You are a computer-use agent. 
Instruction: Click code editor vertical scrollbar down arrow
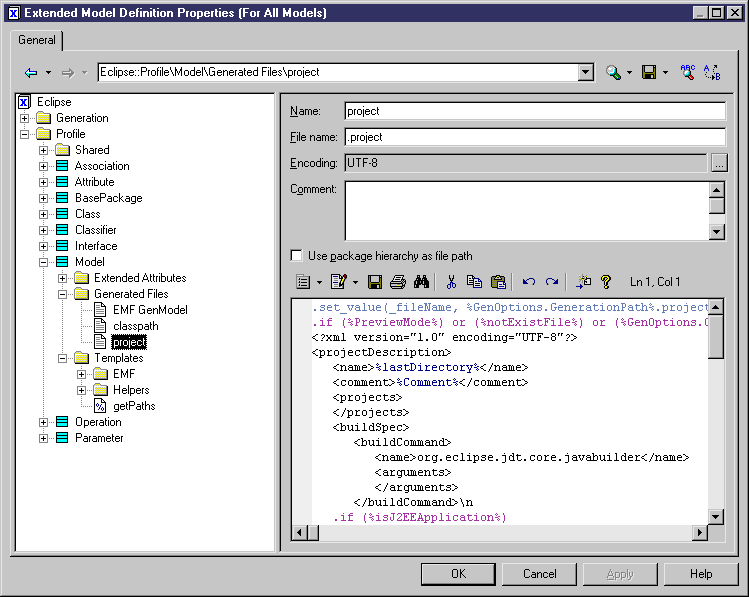click(716, 516)
